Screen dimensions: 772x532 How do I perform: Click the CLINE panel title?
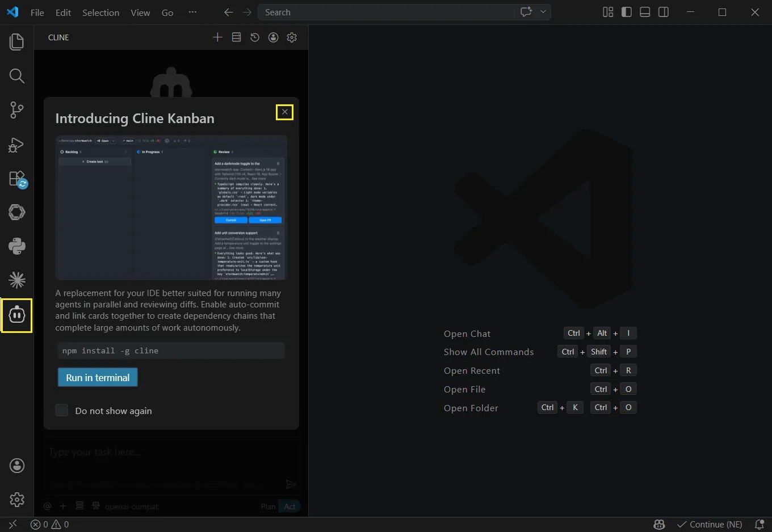tap(58, 37)
